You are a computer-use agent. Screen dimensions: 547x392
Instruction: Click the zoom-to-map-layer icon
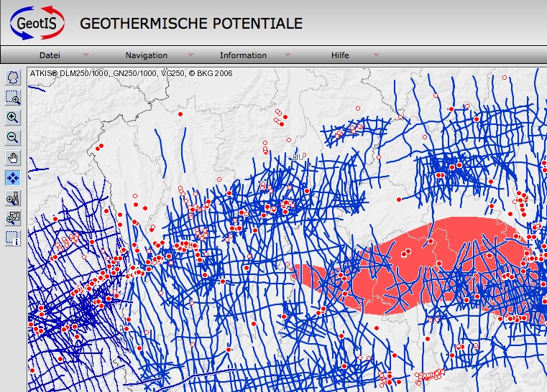point(12,218)
